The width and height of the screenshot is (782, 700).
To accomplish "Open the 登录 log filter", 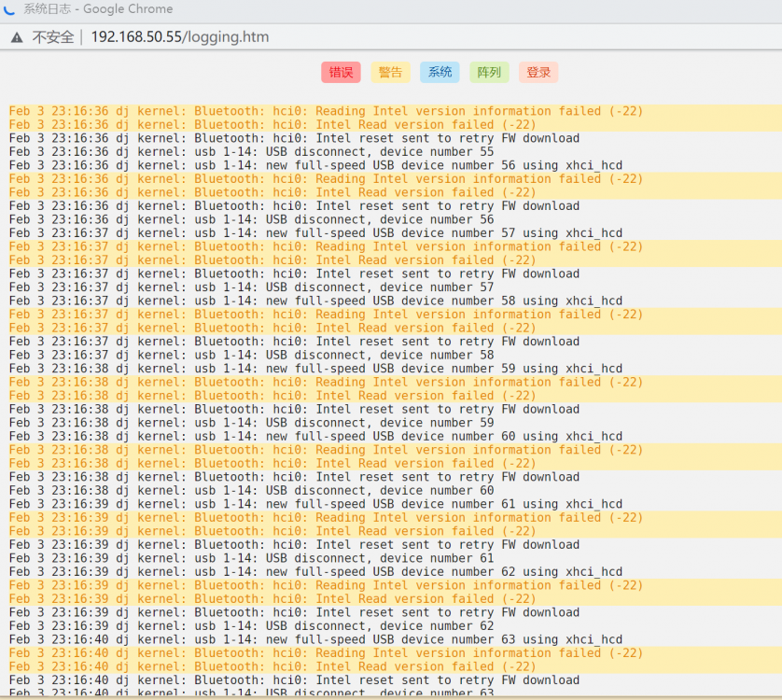I will point(538,73).
